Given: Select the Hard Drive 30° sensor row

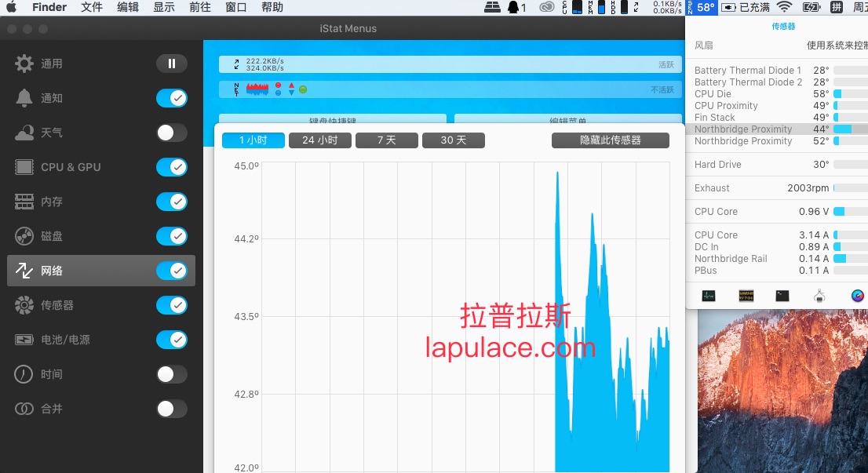Looking at the screenshot, I should click(777, 164).
